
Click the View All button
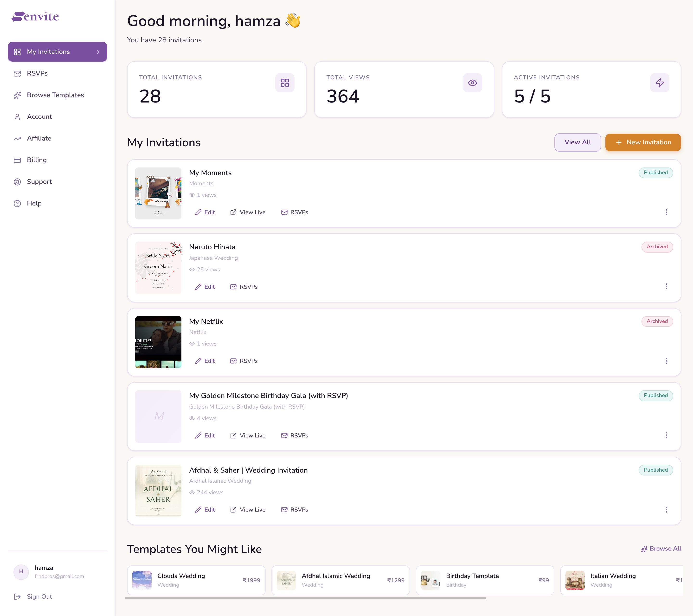[577, 142]
